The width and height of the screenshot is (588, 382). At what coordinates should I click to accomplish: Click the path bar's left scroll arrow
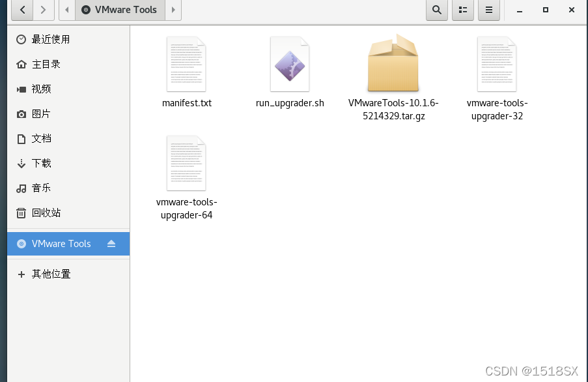tap(67, 10)
